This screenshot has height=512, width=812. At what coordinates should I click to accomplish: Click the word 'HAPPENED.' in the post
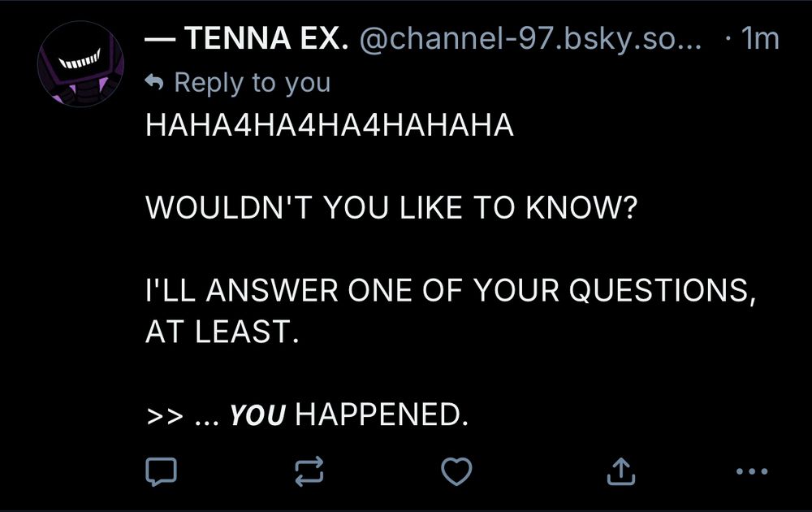[x=382, y=417]
